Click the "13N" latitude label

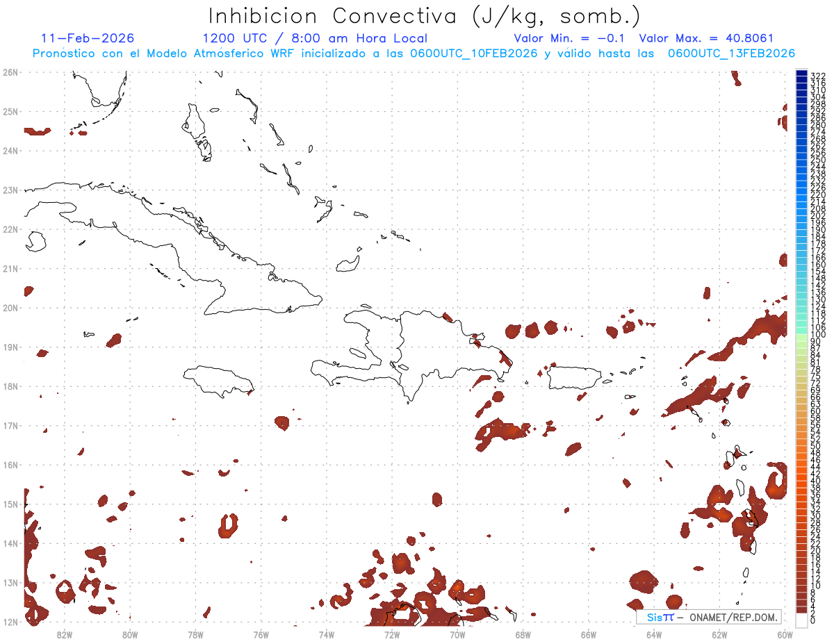pos(10,582)
